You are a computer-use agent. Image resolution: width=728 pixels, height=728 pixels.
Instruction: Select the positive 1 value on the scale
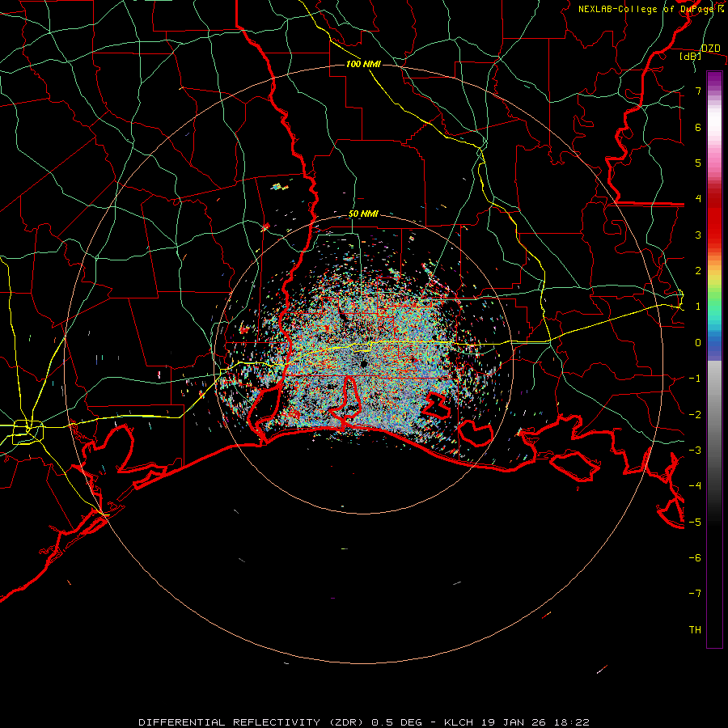(698, 307)
